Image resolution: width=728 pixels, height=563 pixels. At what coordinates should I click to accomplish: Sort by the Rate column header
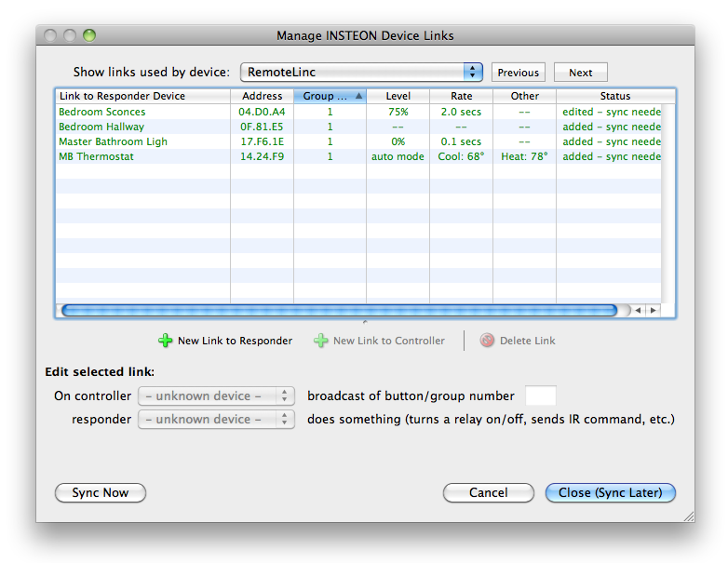(461, 96)
